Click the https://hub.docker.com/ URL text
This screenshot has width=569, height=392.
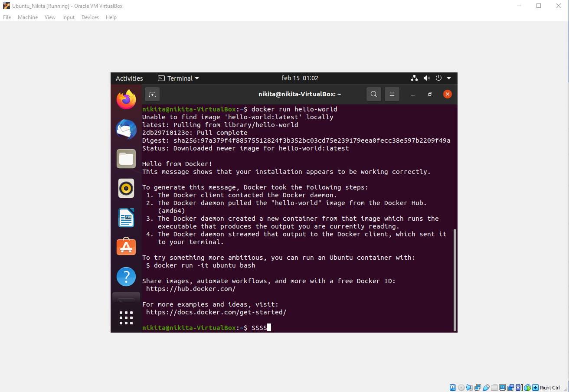pos(191,289)
